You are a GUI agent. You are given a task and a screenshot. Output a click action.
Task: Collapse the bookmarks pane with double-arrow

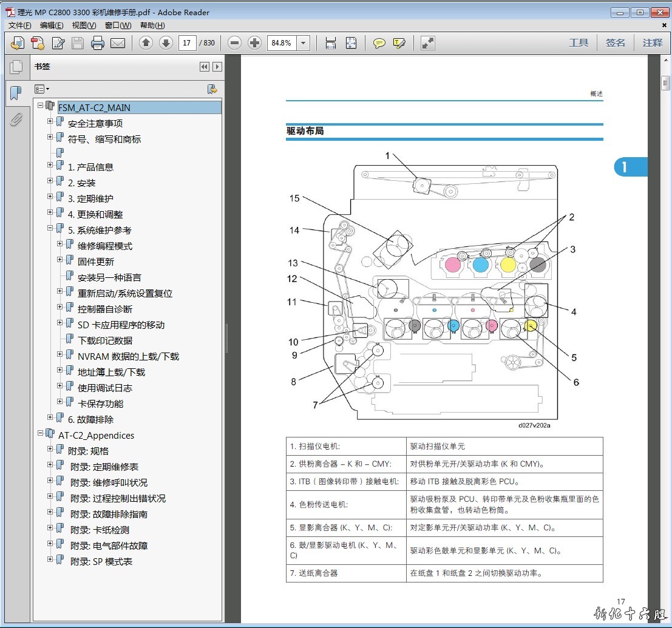point(205,67)
